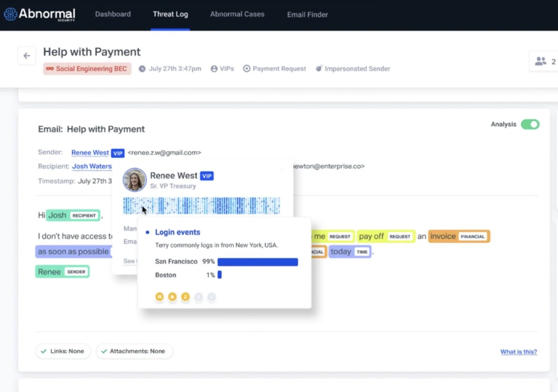Viewport: 558px width, 392px height.
Task: Click the 'Help with Payment' page title
Action: (92, 52)
